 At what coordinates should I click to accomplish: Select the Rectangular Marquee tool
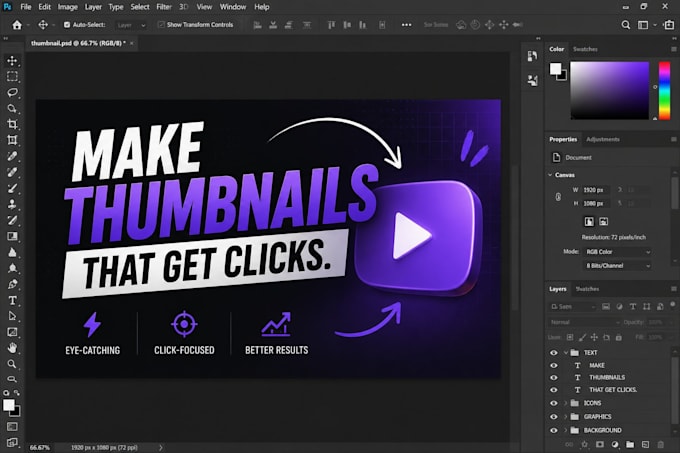pos(12,77)
